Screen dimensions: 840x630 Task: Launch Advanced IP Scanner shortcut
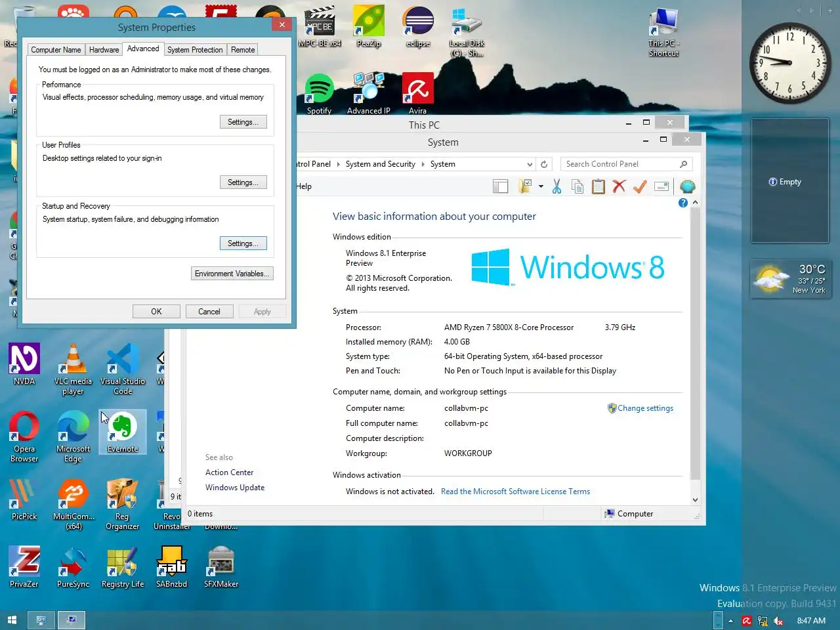click(368, 94)
